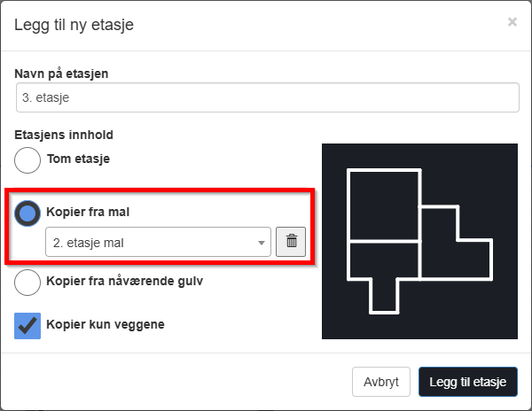Click the large upper-left room in preview
The height and width of the screenshot is (411, 532).
click(x=384, y=205)
